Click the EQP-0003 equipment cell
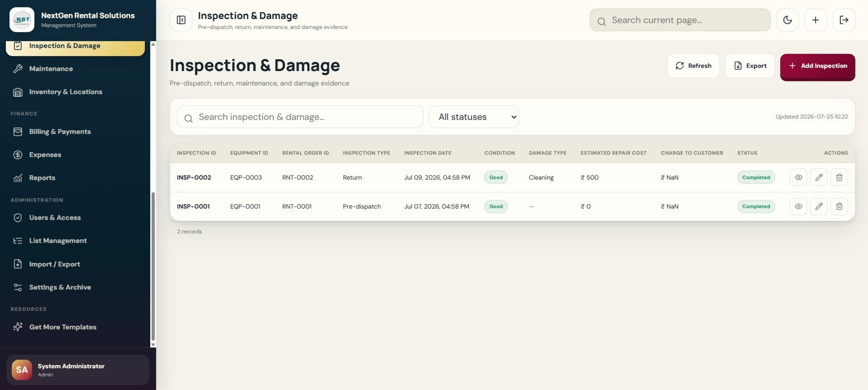The height and width of the screenshot is (390, 868). [x=246, y=177]
